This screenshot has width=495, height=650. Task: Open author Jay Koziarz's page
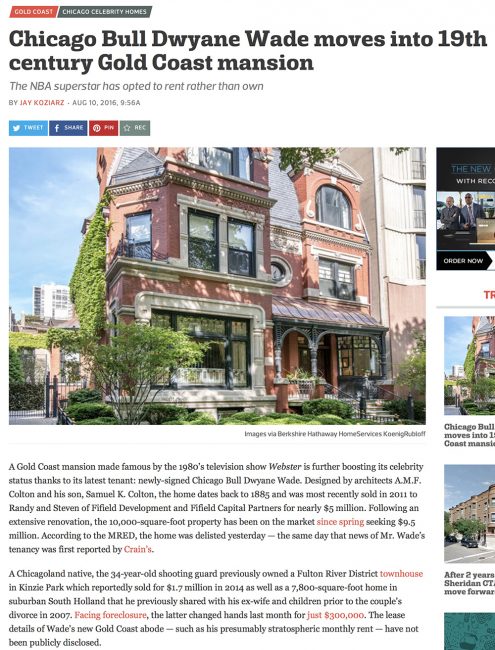click(42, 102)
